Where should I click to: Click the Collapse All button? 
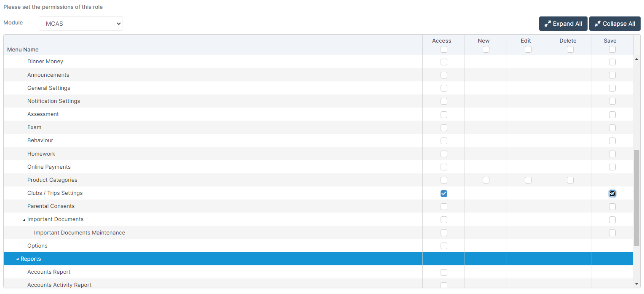point(615,24)
